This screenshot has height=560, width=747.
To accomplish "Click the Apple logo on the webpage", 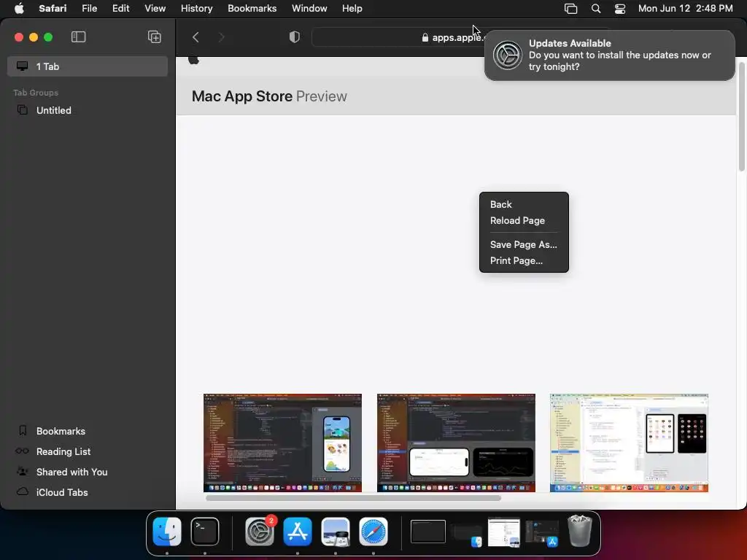I will tap(193, 60).
